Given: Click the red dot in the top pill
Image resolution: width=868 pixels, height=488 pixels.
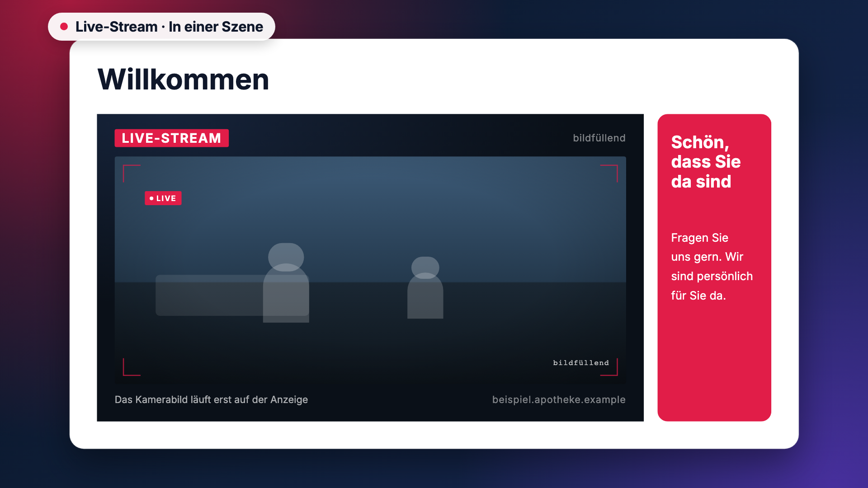Looking at the screenshot, I should (x=64, y=27).
